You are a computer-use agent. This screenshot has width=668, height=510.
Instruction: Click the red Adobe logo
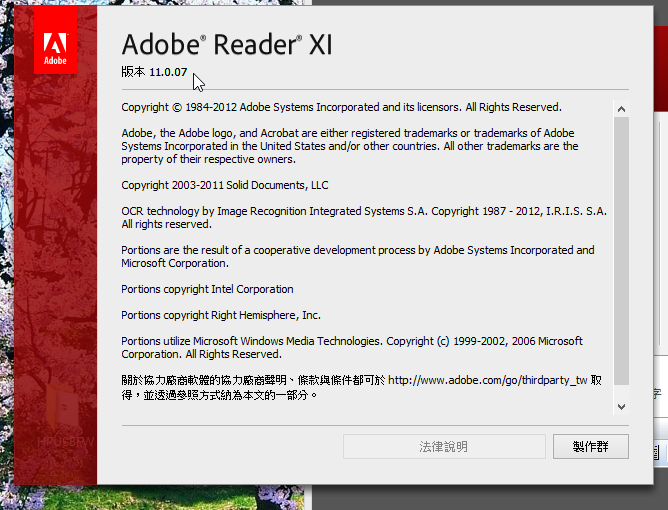coord(55,40)
